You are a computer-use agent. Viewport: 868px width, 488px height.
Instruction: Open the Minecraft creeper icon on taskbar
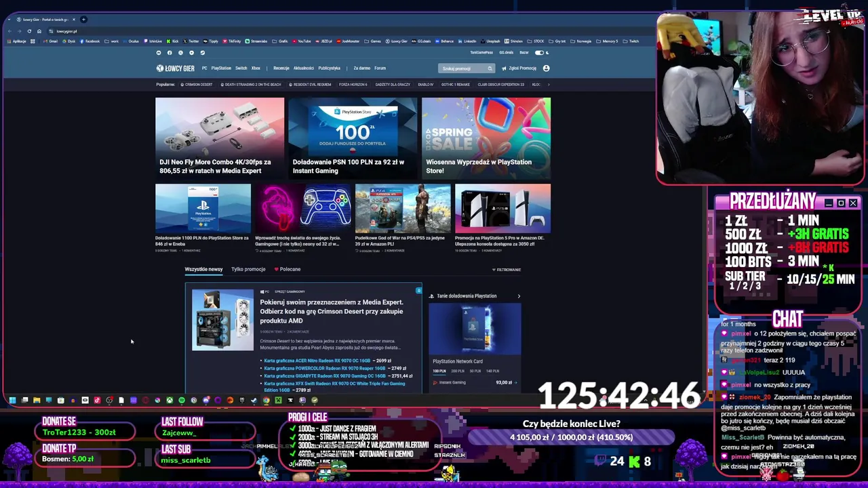click(x=278, y=400)
